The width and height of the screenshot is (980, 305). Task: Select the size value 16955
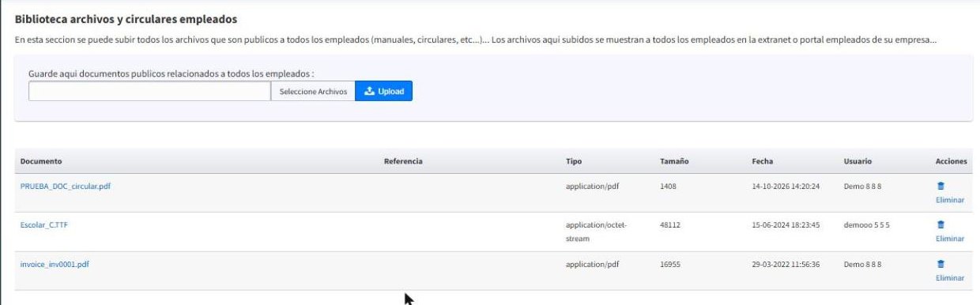670,265
